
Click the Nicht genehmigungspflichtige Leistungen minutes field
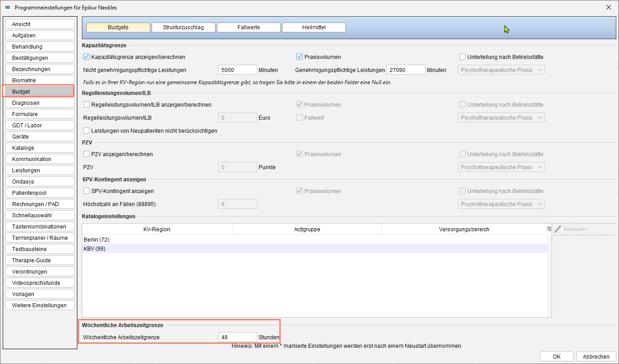coord(238,70)
